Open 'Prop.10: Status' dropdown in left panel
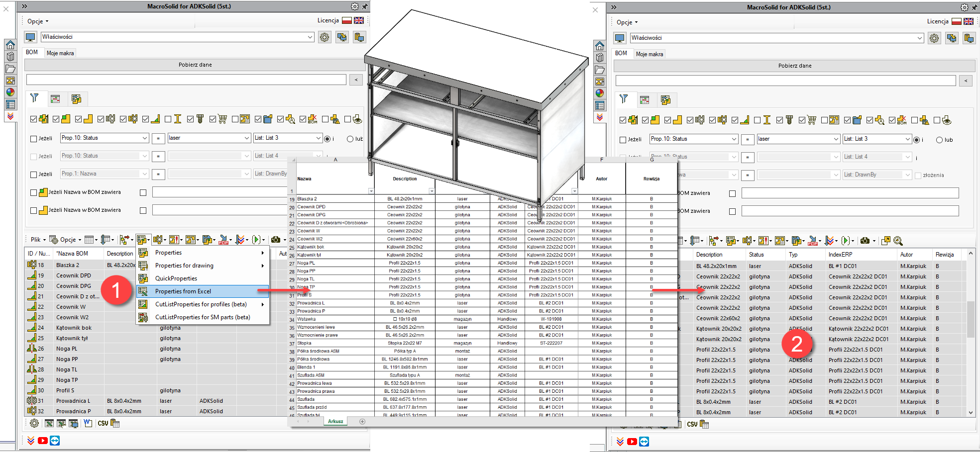This screenshot has height=452, width=980. [105, 138]
